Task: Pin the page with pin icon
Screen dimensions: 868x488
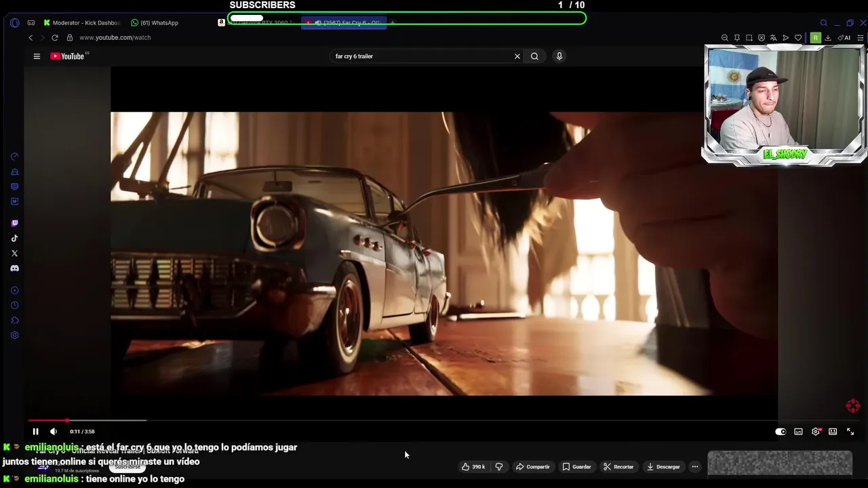Action: click(736, 38)
